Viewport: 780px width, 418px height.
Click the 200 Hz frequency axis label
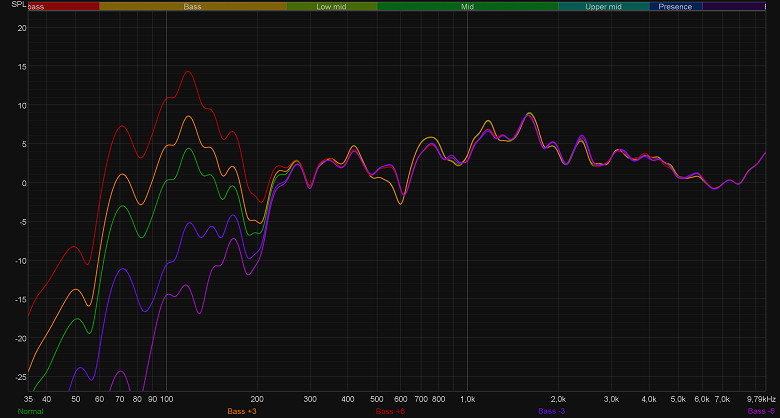[257, 399]
